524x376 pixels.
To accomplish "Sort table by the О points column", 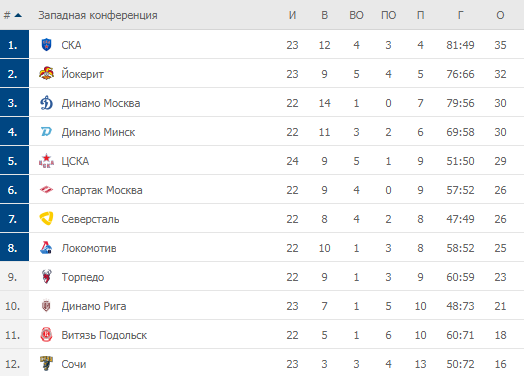I will 500,15.
